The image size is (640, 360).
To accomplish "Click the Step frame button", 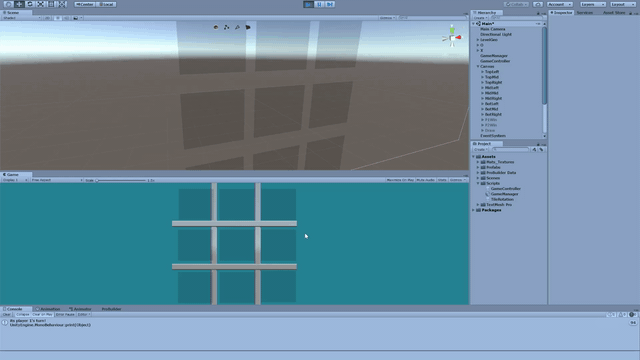I will click(330, 4).
